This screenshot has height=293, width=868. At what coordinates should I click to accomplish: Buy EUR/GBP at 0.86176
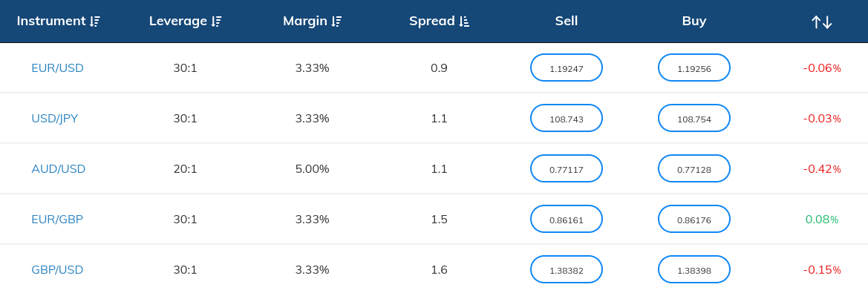(694, 219)
